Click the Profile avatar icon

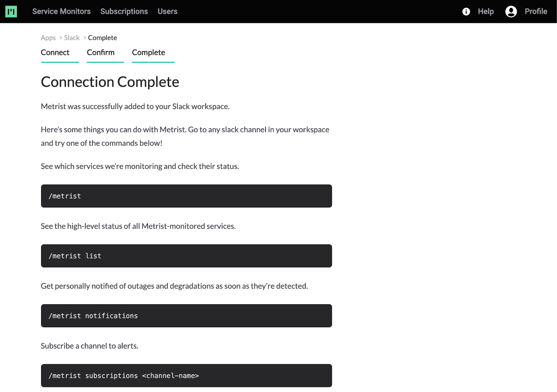click(511, 11)
